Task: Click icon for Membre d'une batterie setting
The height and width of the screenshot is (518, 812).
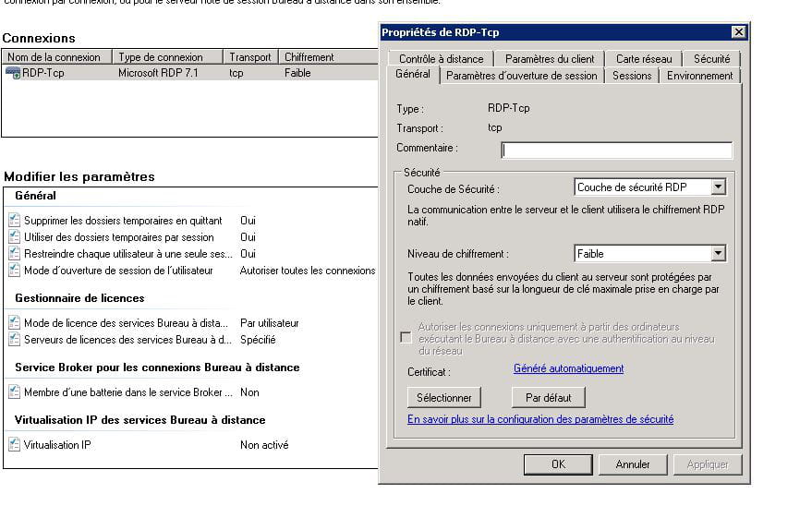Action: pos(15,392)
